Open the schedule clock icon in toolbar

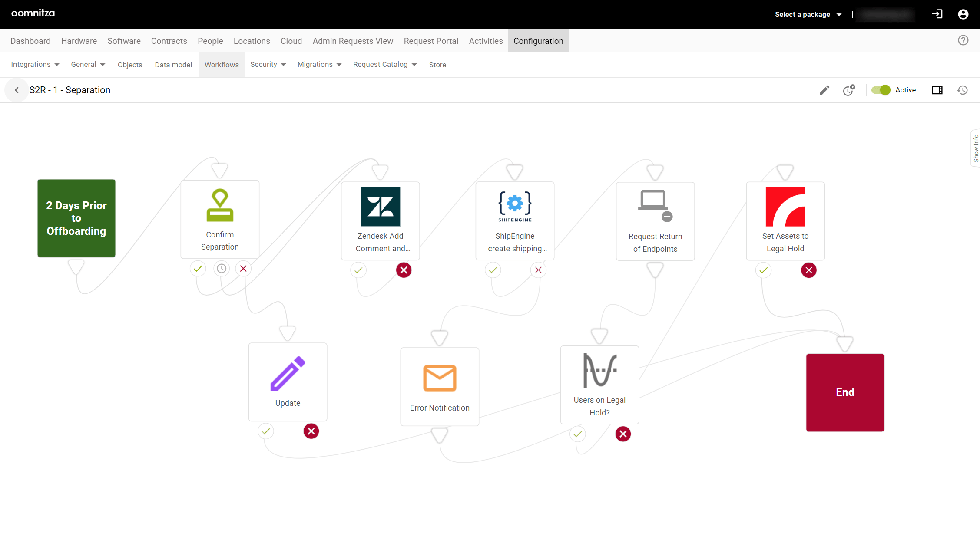coord(849,90)
